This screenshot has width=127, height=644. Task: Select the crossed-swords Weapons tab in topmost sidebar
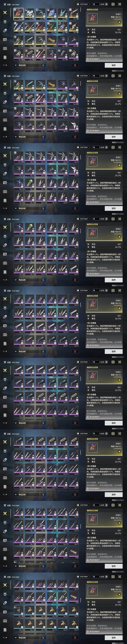coord(5,13)
